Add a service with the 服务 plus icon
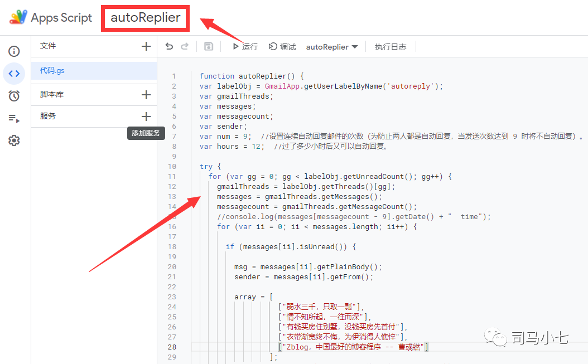The width and height of the screenshot is (588, 364). [x=146, y=116]
